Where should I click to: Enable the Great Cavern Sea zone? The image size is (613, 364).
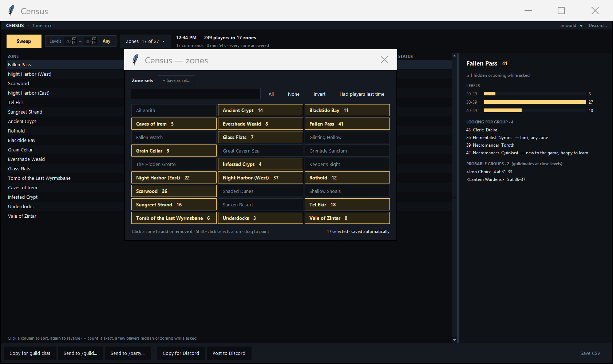(x=261, y=151)
